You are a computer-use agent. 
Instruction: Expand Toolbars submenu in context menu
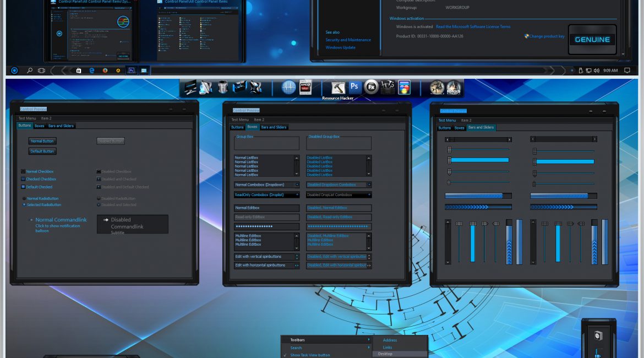point(327,340)
